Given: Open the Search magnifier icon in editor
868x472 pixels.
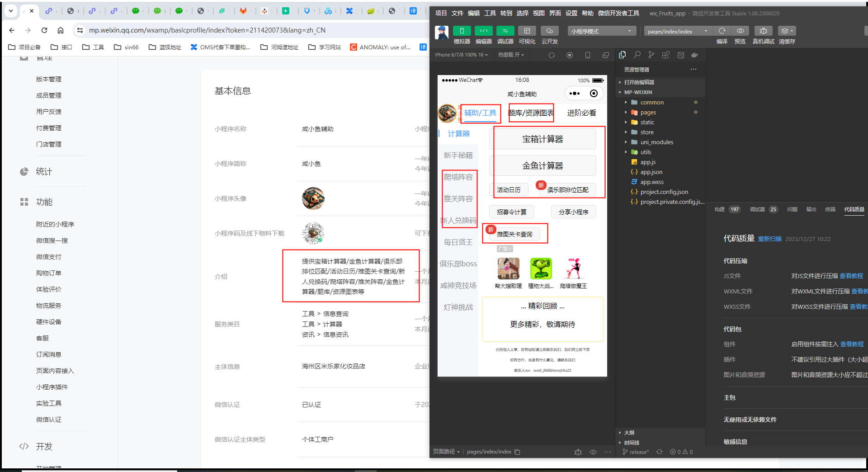Looking at the screenshot, I should point(637,55).
